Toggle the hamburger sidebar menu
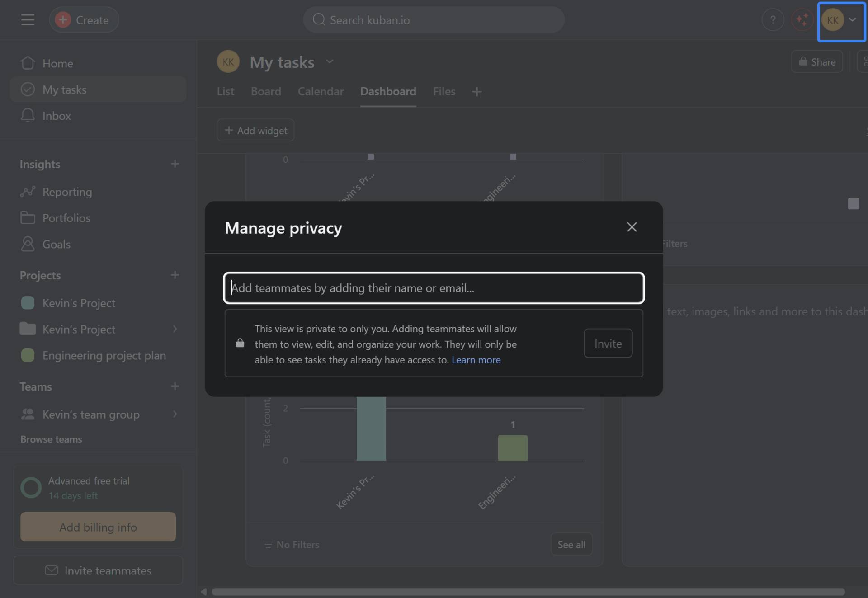 click(x=28, y=20)
